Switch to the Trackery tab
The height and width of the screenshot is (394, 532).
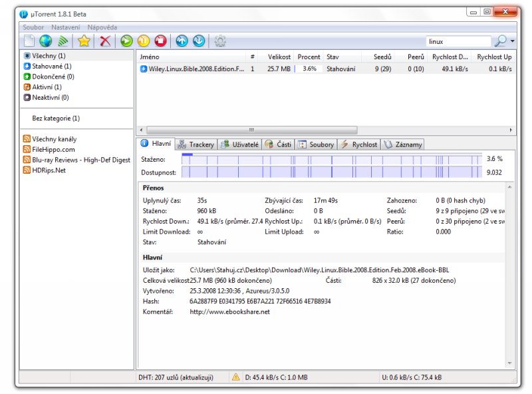point(196,144)
